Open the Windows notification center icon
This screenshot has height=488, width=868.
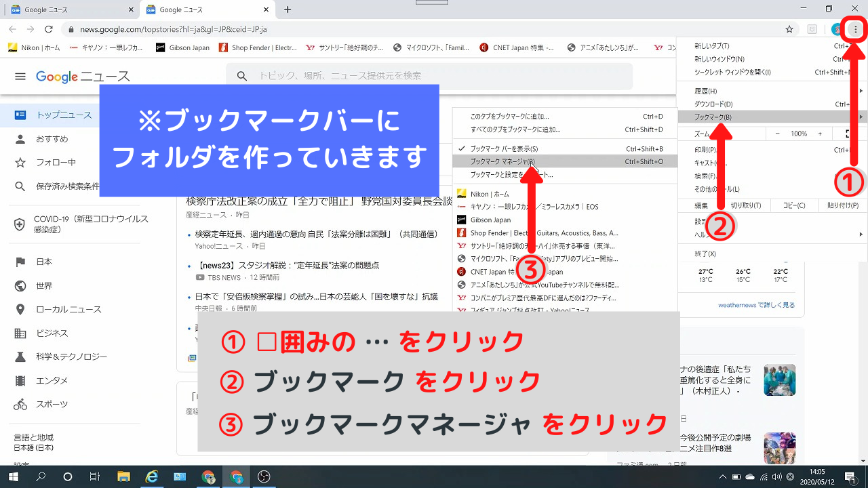coord(850,476)
